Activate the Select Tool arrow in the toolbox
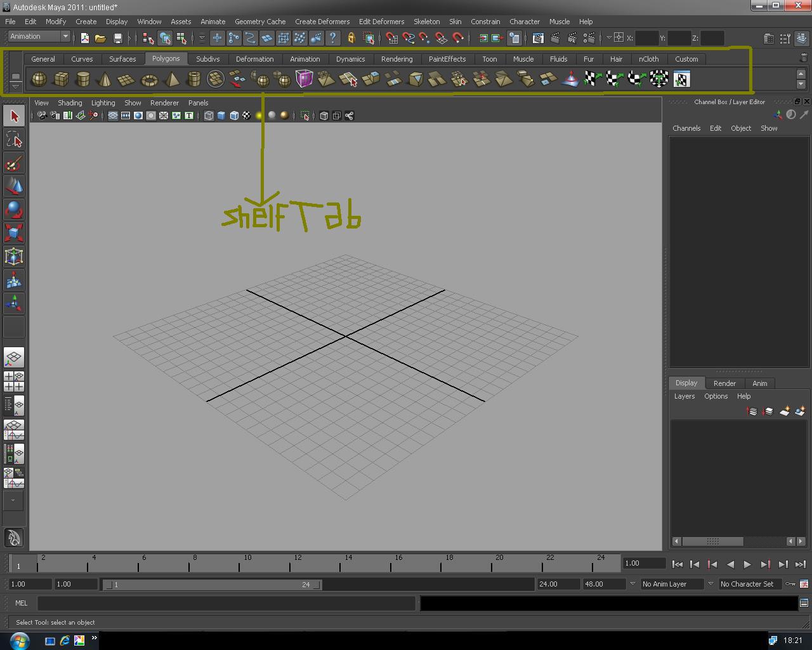Image resolution: width=812 pixels, height=650 pixels. coord(13,115)
